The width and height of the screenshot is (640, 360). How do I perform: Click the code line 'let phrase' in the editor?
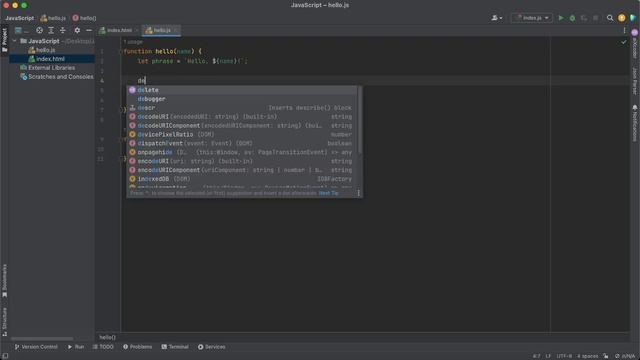click(x=192, y=61)
